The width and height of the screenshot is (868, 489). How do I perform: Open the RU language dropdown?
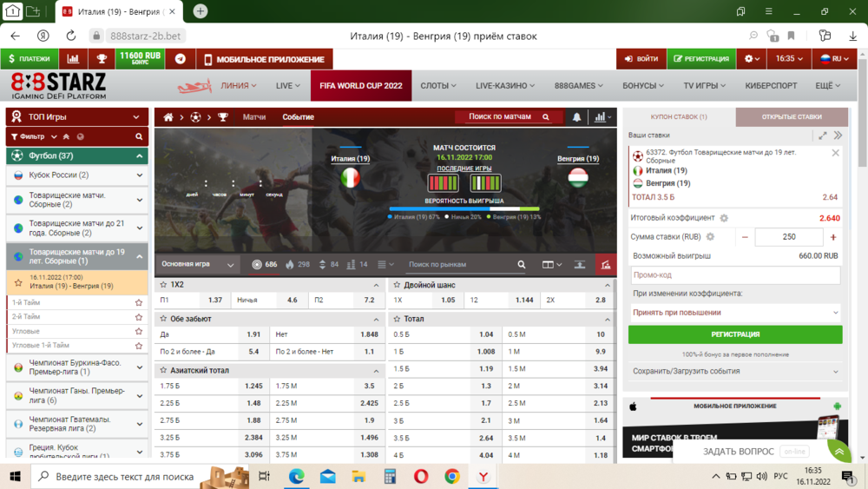[x=834, y=59]
